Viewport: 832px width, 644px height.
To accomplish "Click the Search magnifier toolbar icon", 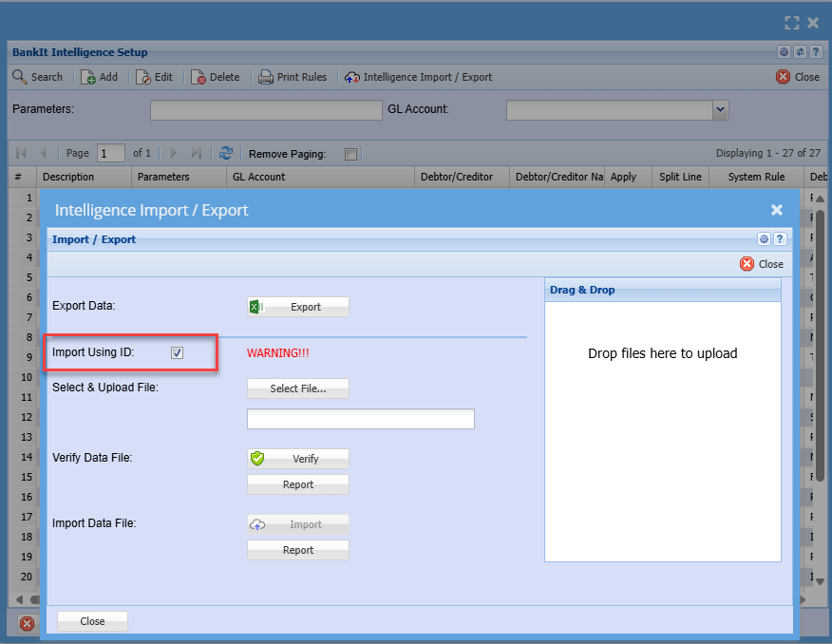I will coord(20,77).
